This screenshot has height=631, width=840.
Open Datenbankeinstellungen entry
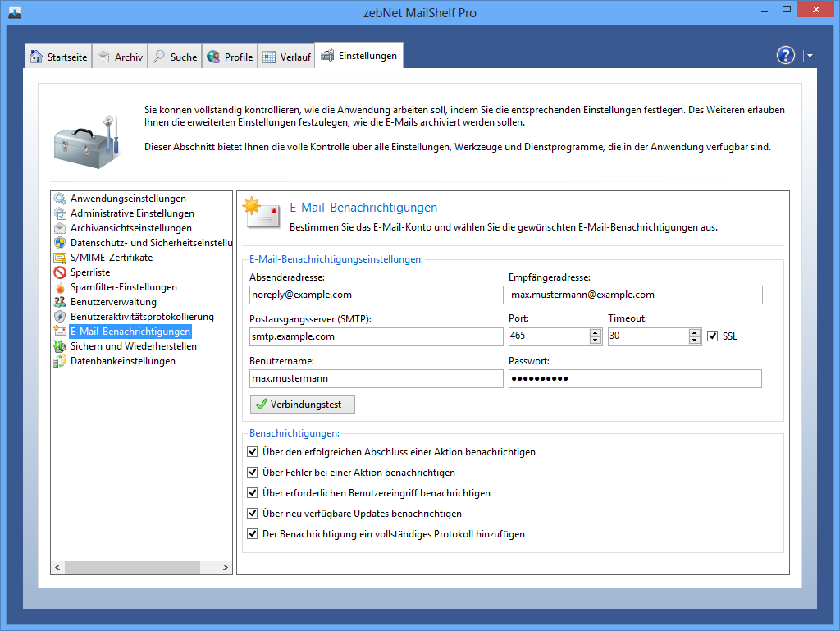tap(123, 361)
